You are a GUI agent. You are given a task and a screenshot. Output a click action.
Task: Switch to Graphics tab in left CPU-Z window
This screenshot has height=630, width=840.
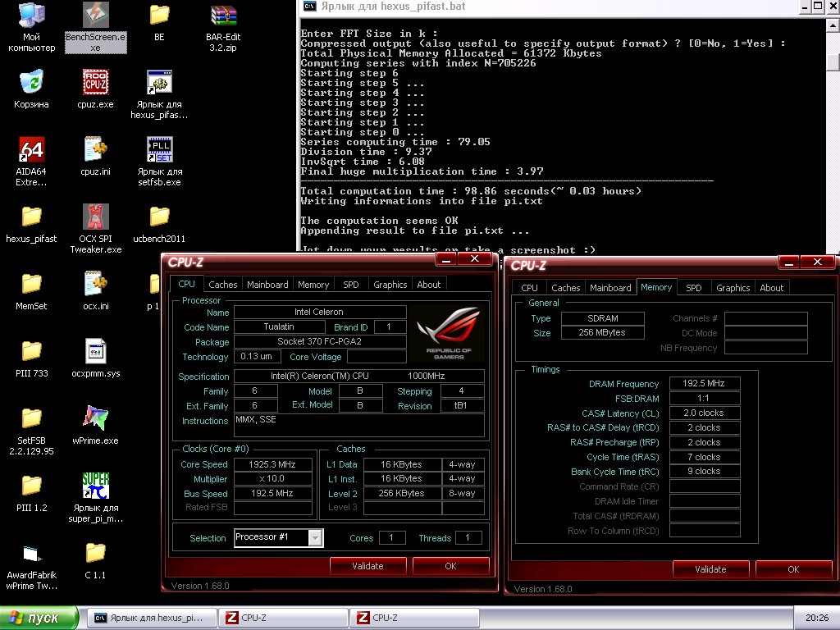[x=390, y=285]
